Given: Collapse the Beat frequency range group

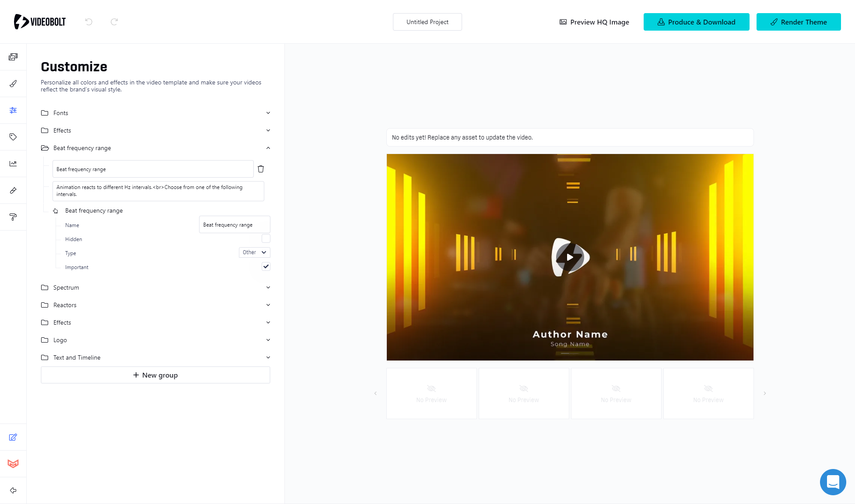Looking at the screenshot, I should pyautogui.click(x=268, y=148).
